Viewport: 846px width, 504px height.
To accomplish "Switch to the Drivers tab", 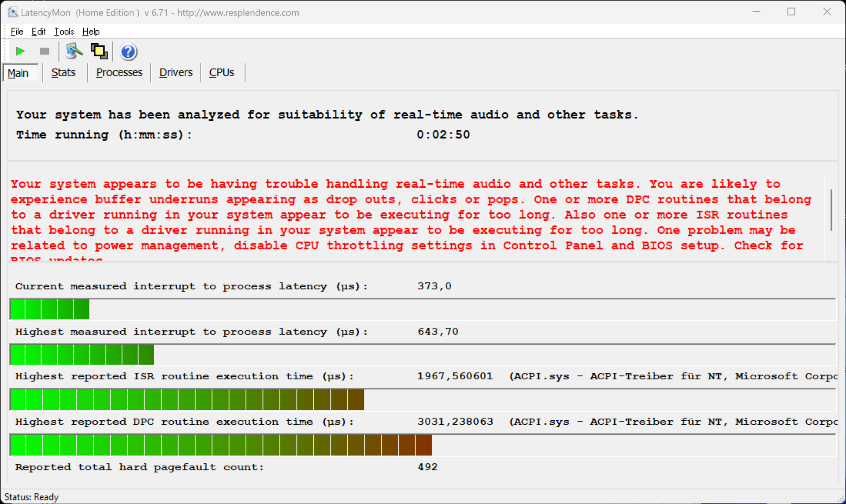I will click(x=175, y=72).
